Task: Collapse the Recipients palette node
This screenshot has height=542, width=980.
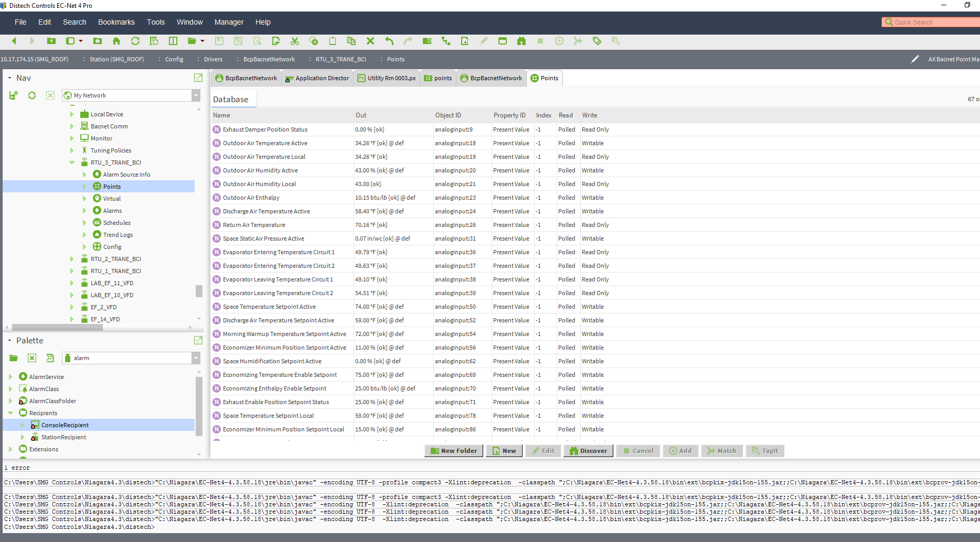Action: [x=10, y=413]
